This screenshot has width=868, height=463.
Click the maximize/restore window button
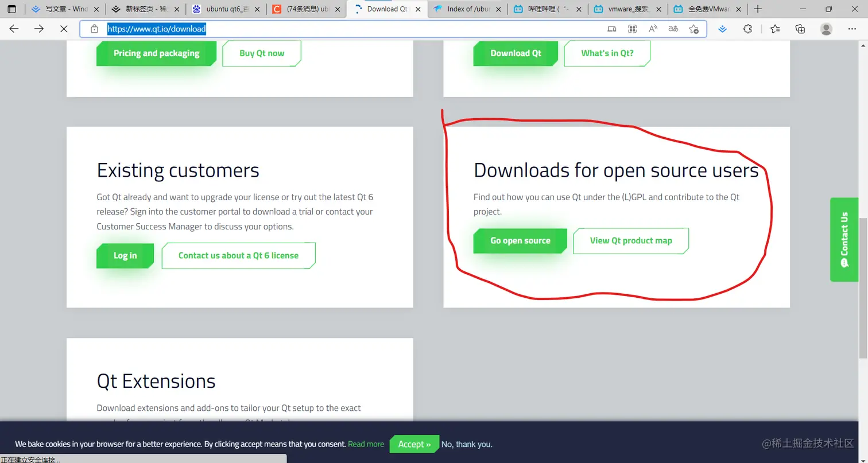828,9
